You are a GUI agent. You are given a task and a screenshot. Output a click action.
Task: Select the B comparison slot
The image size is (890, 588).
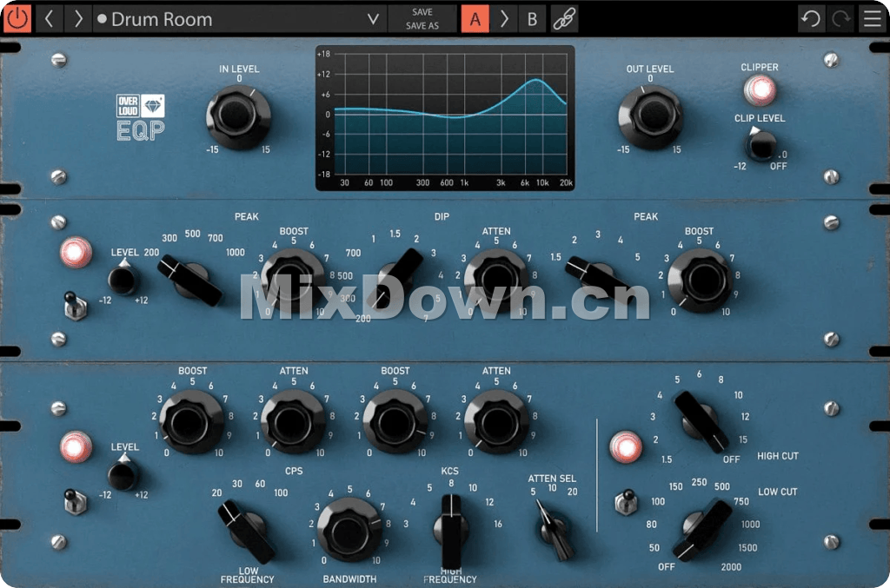532,19
